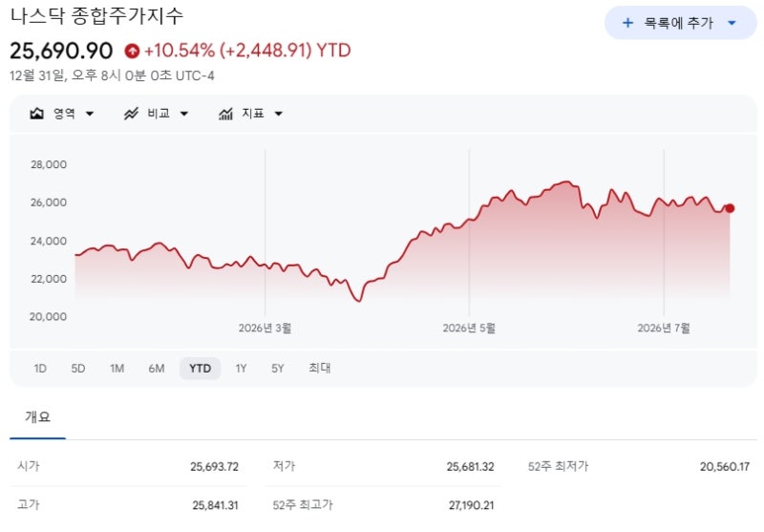Click the 52-week low value 20,560.17
Viewport: 764px width, 532px height.
[x=725, y=467]
